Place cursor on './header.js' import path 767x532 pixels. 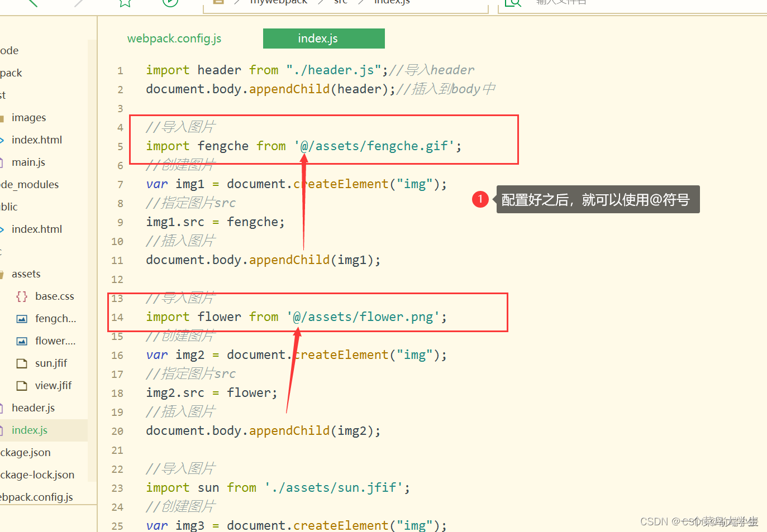(x=334, y=70)
